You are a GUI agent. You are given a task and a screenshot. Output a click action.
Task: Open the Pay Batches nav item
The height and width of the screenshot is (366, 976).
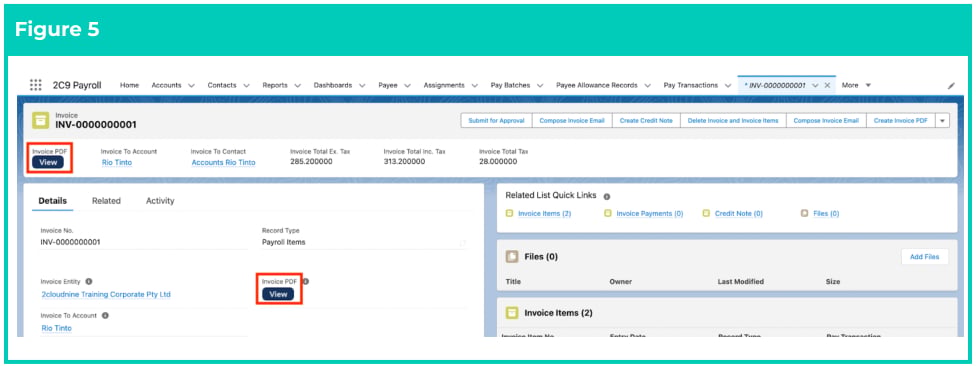[510, 85]
